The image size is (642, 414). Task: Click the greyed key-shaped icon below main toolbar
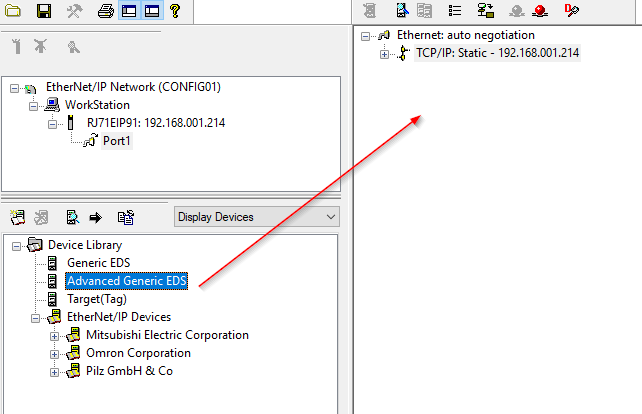point(73,47)
